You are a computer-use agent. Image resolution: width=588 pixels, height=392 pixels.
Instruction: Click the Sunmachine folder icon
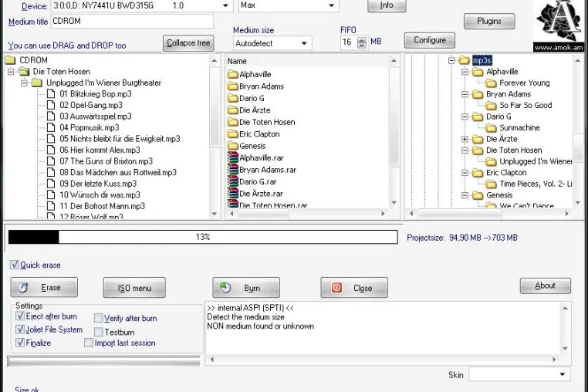(x=491, y=128)
